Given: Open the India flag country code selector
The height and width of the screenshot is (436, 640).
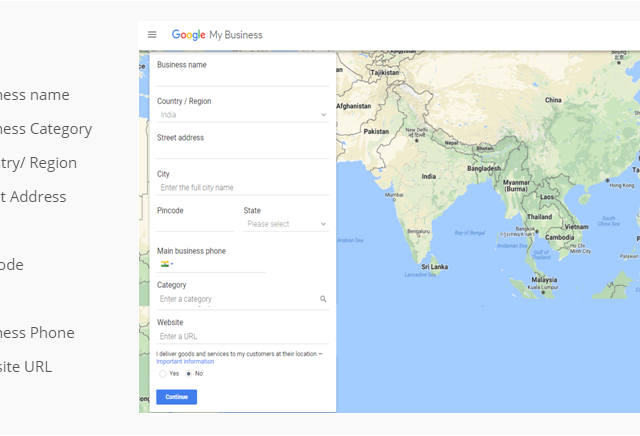Looking at the screenshot, I should click(x=166, y=264).
